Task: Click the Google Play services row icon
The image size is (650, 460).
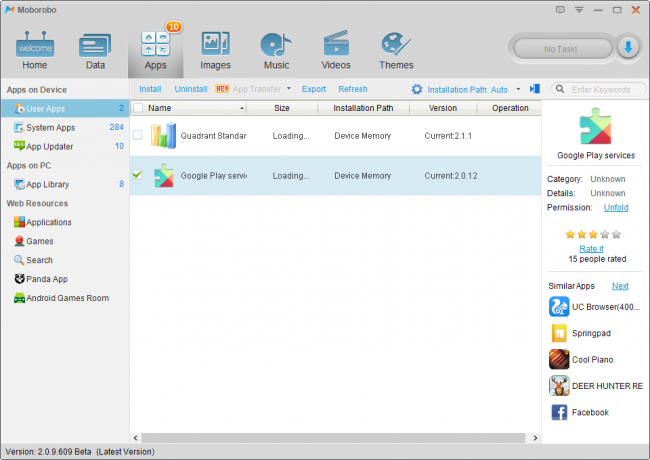Action: pyautogui.click(x=163, y=176)
